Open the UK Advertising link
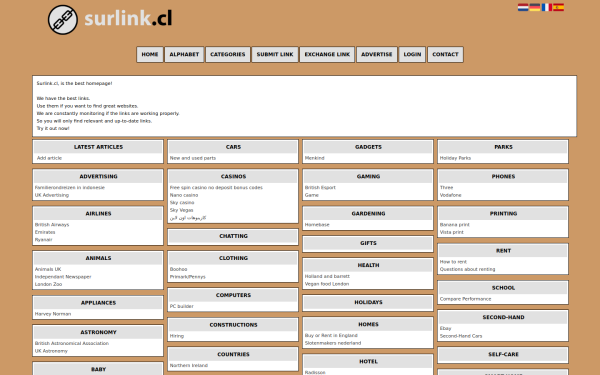 pos(52,195)
